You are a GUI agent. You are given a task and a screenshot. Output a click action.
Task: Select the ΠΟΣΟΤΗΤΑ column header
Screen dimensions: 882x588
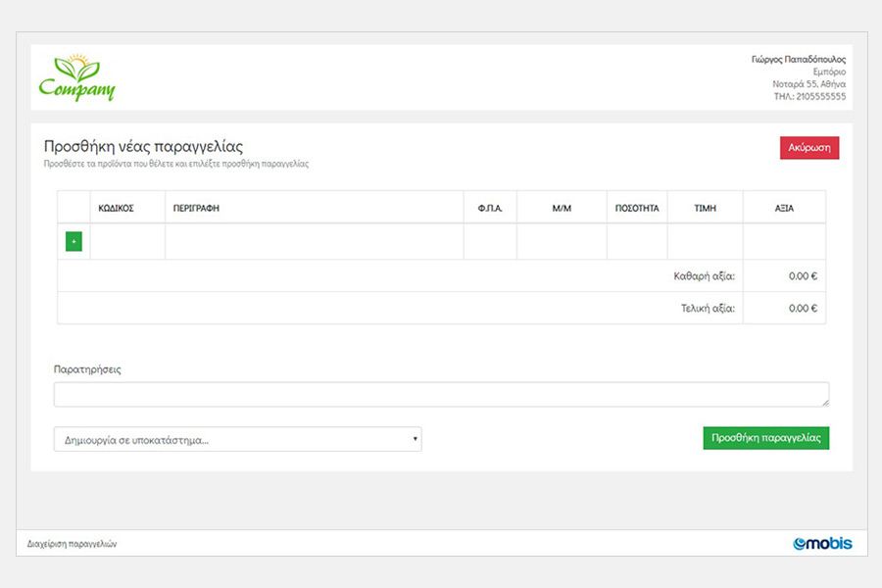[637, 209]
